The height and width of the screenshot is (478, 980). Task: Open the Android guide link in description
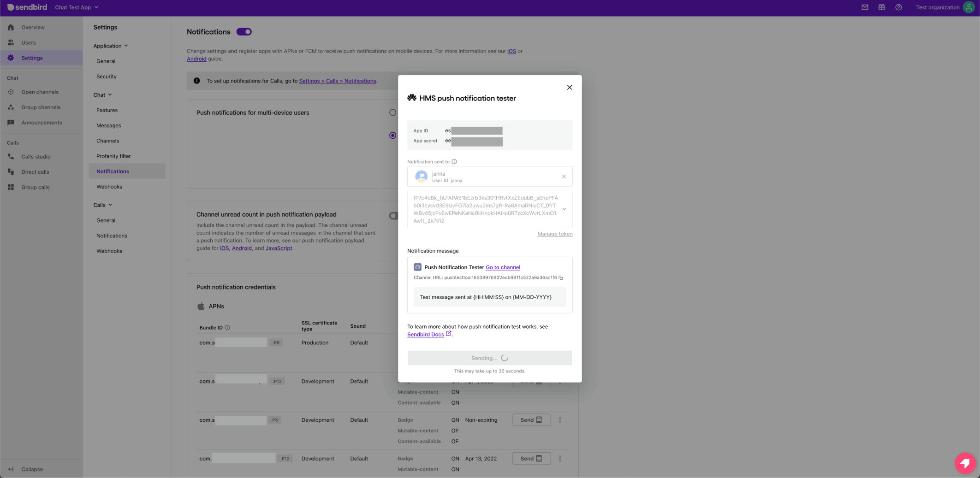tap(196, 59)
